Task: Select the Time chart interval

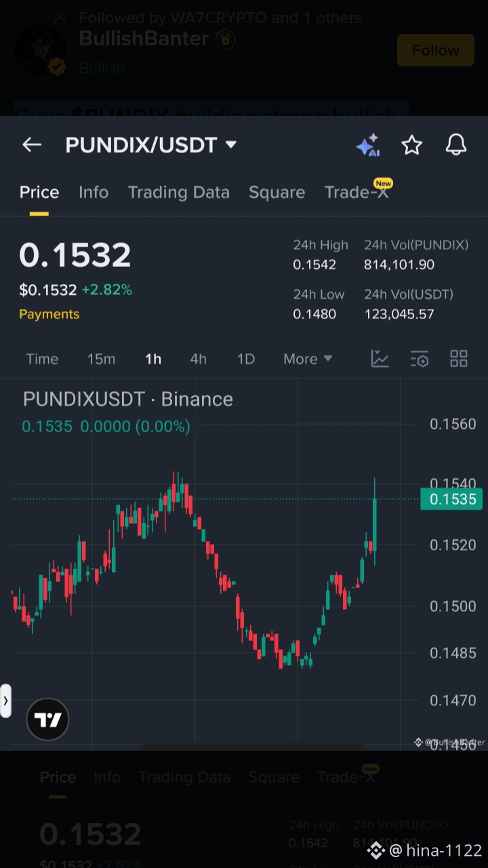Action: point(42,359)
